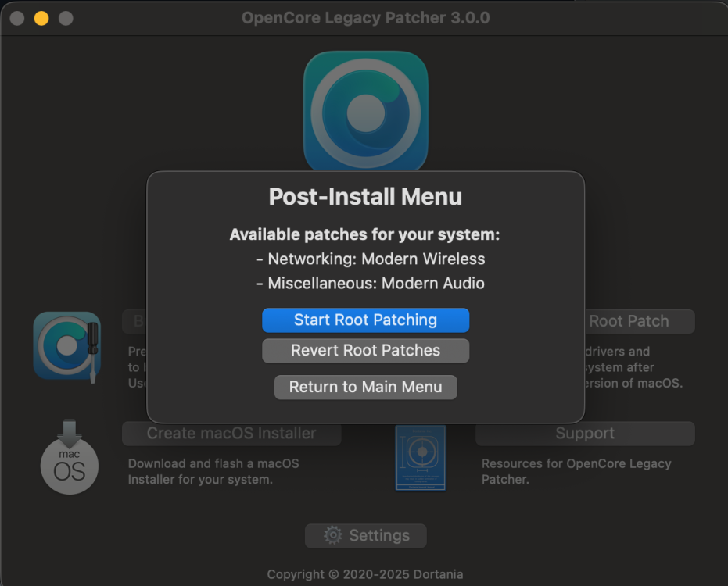Image resolution: width=728 pixels, height=586 pixels.
Task: Click 'Available patches for your system:' text
Action: 364,234
